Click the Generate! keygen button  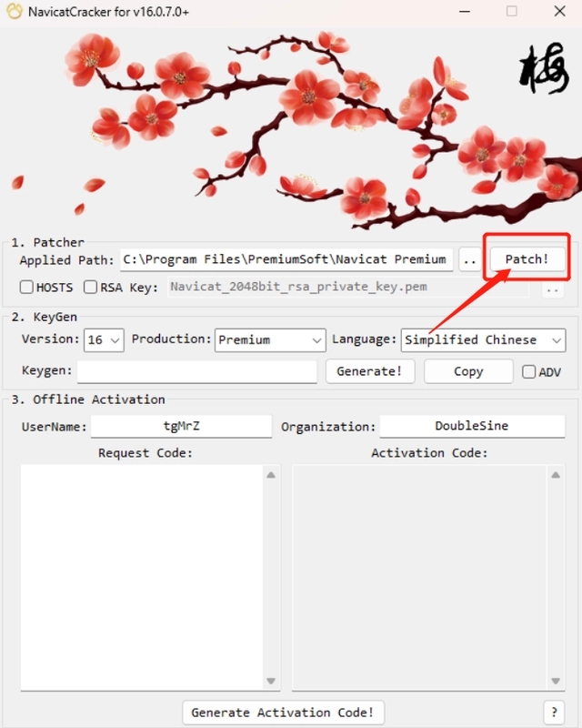click(370, 371)
